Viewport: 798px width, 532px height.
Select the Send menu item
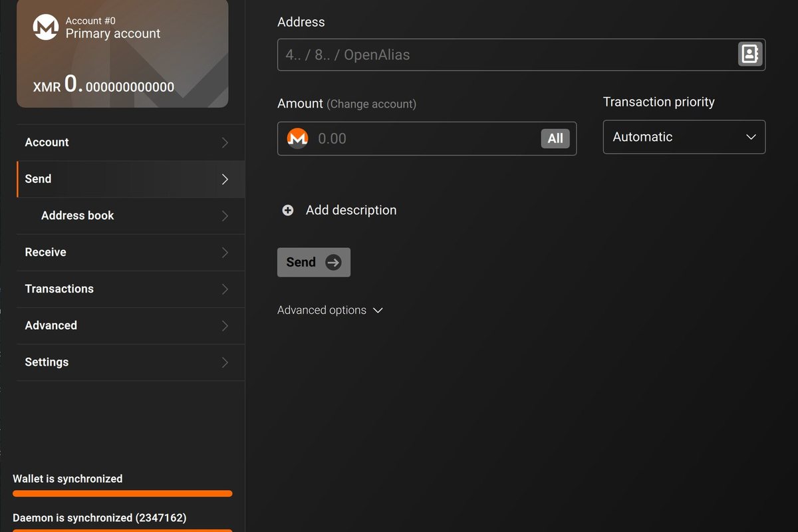click(130, 179)
